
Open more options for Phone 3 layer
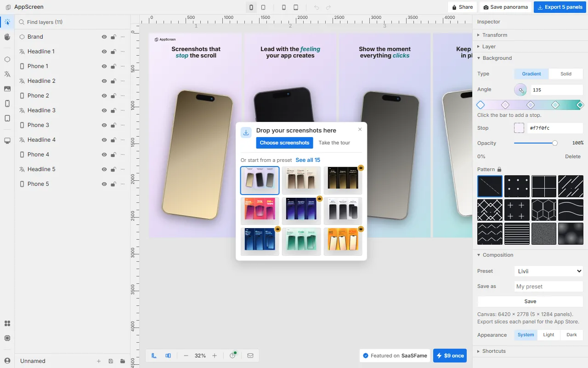tap(123, 125)
